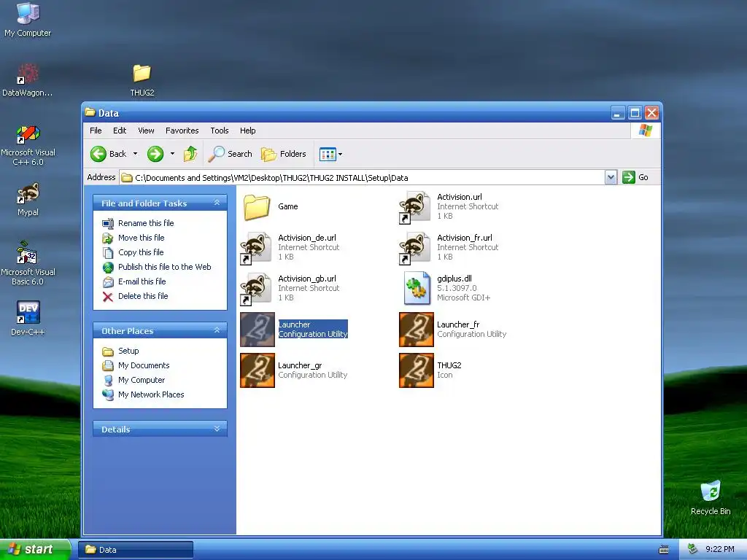Click the Data window title bar icon
The height and width of the screenshot is (560, 747).
tap(90, 113)
